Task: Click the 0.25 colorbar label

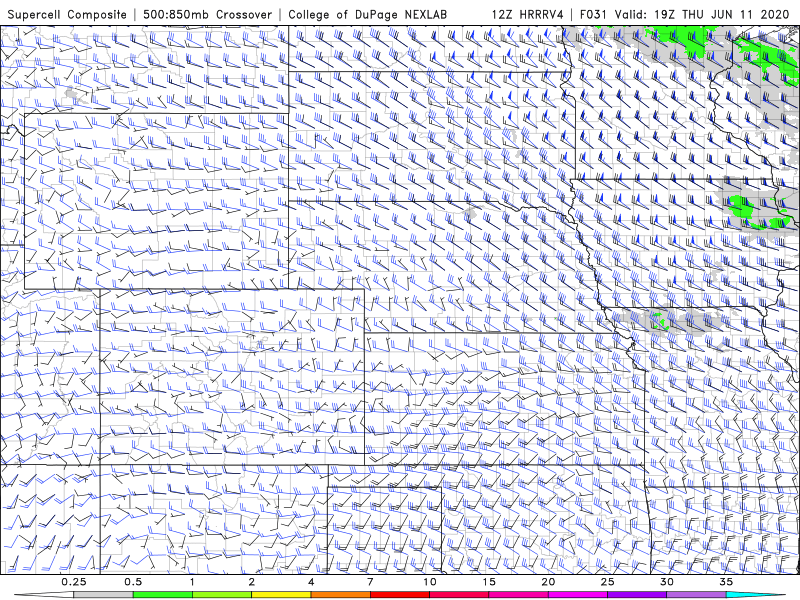Action: [x=73, y=582]
